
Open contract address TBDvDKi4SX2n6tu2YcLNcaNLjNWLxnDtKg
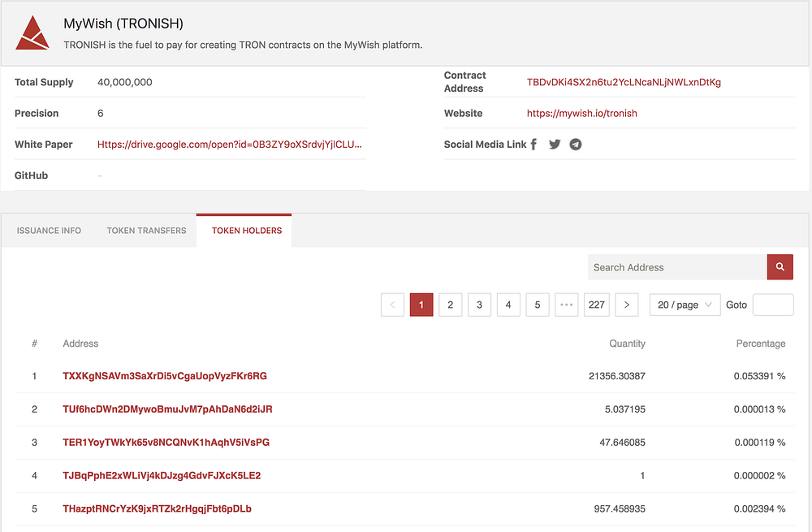624,82
